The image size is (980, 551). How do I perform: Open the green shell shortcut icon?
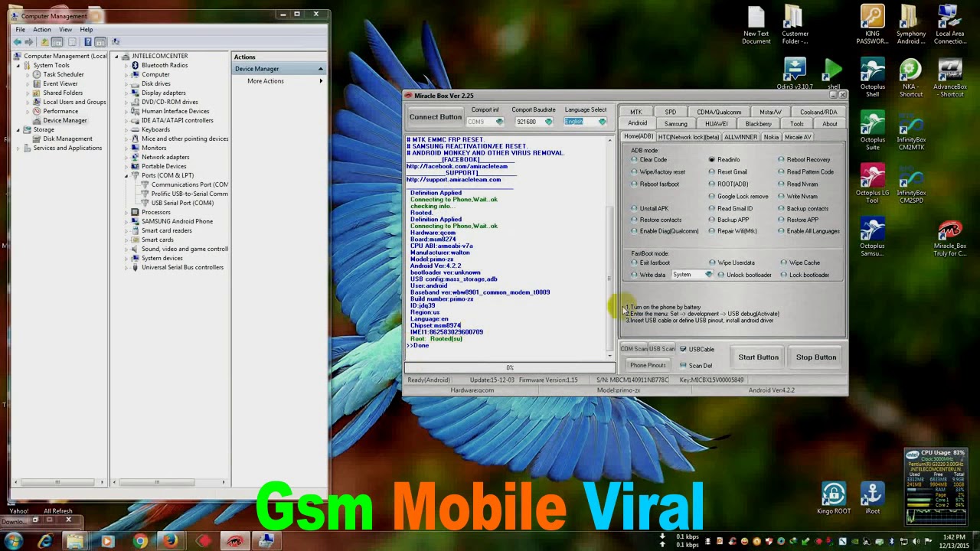point(833,73)
